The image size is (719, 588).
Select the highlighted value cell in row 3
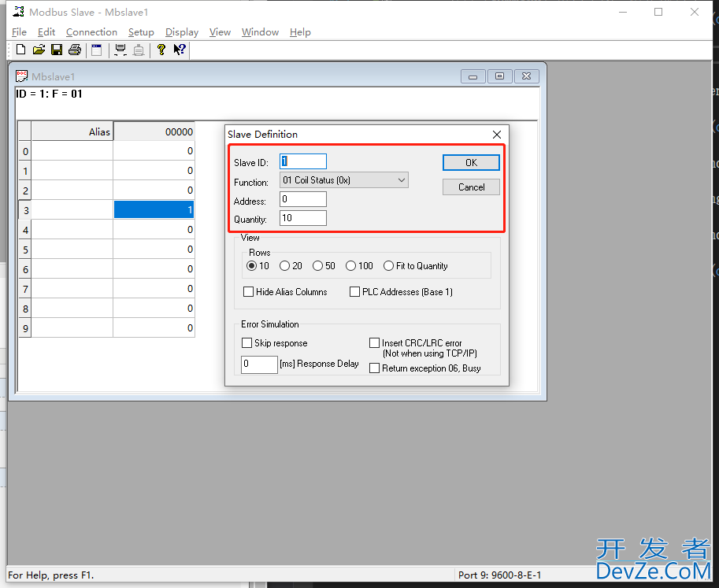(154, 210)
